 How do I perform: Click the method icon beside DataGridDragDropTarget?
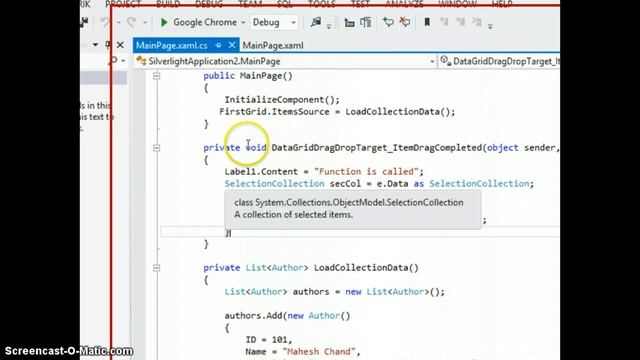445,61
